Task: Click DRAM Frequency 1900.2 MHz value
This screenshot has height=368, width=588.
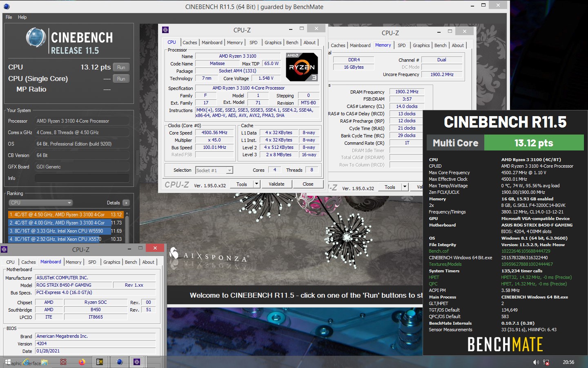Action: click(407, 92)
